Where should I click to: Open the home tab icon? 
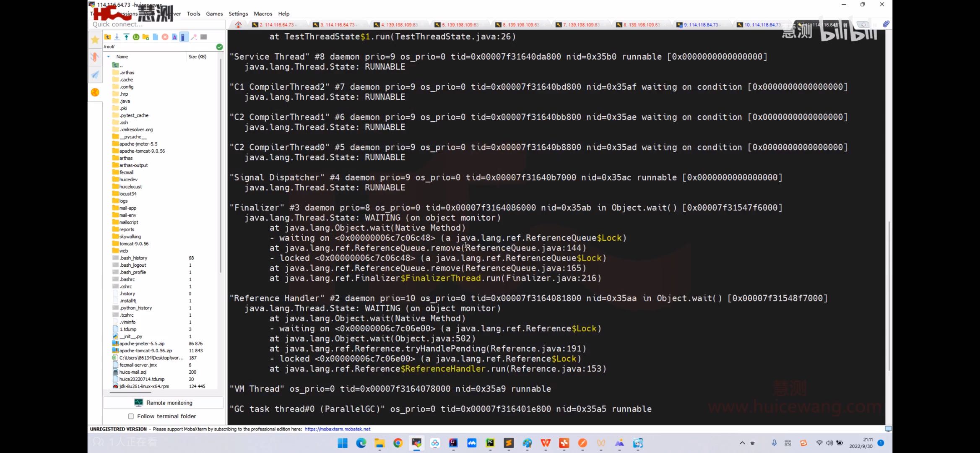[238, 25]
